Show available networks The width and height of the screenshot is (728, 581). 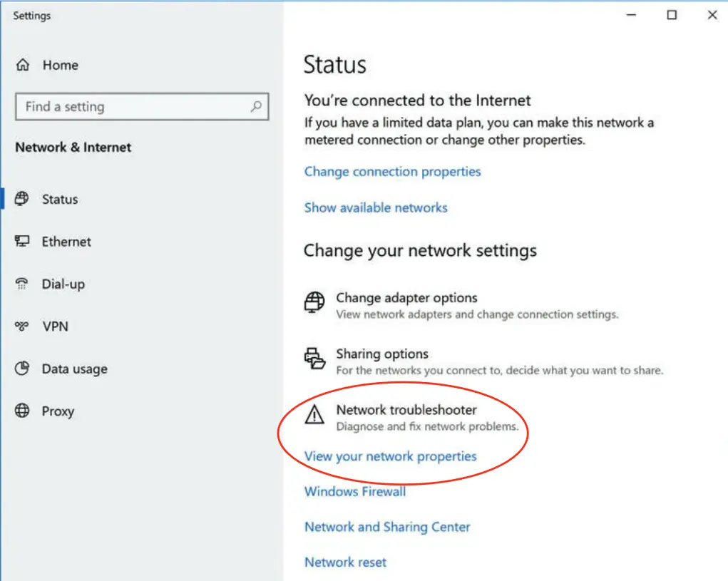coord(376,208)
